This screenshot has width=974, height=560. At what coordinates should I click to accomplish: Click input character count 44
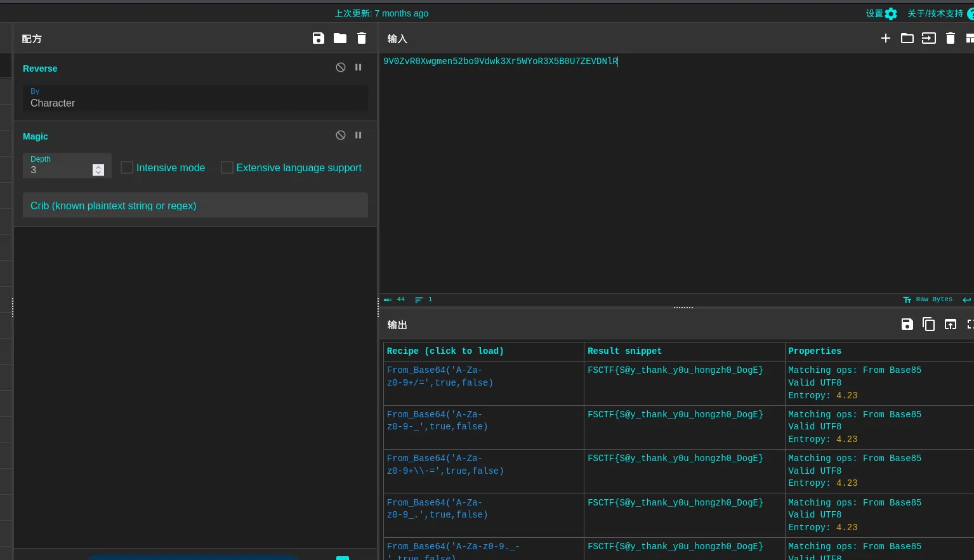click(395, 299)
